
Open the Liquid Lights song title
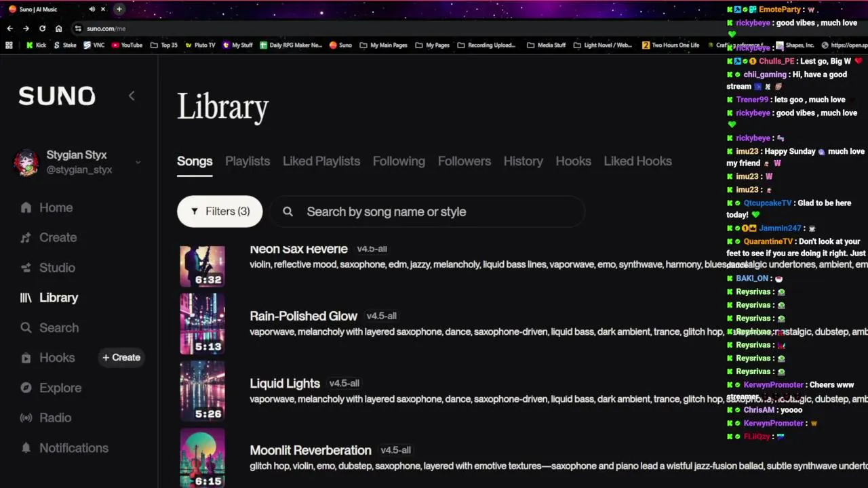[285, 384]
